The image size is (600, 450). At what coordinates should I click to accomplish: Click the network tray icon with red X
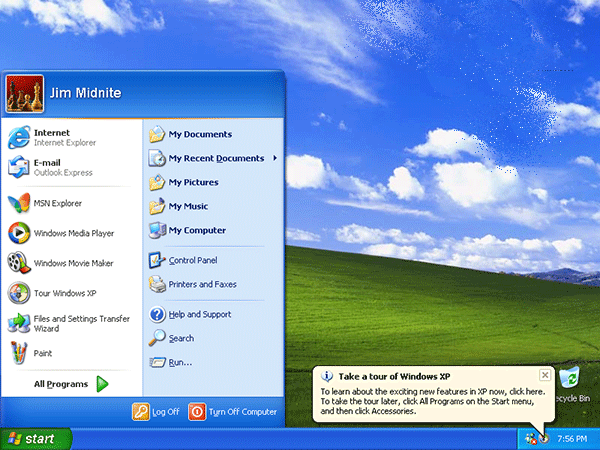(x=530, y=439)
